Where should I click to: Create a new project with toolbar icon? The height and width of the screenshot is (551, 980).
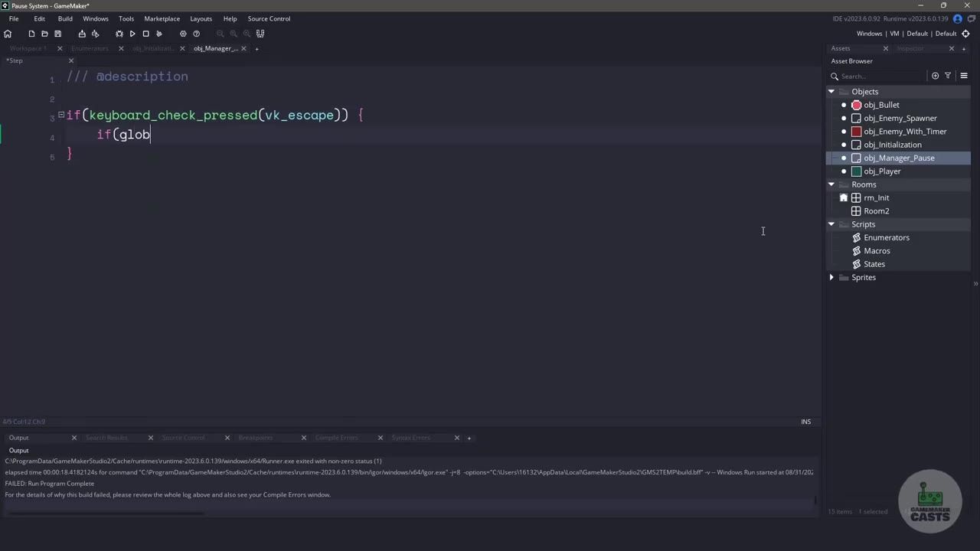[x=31, y=34]
